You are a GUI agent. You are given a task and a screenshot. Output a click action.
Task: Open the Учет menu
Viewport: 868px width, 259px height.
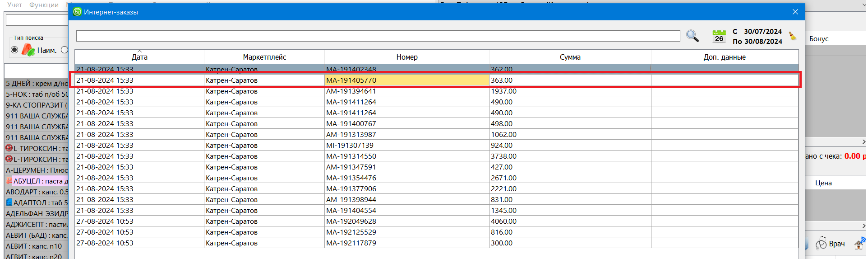[14, 5]
